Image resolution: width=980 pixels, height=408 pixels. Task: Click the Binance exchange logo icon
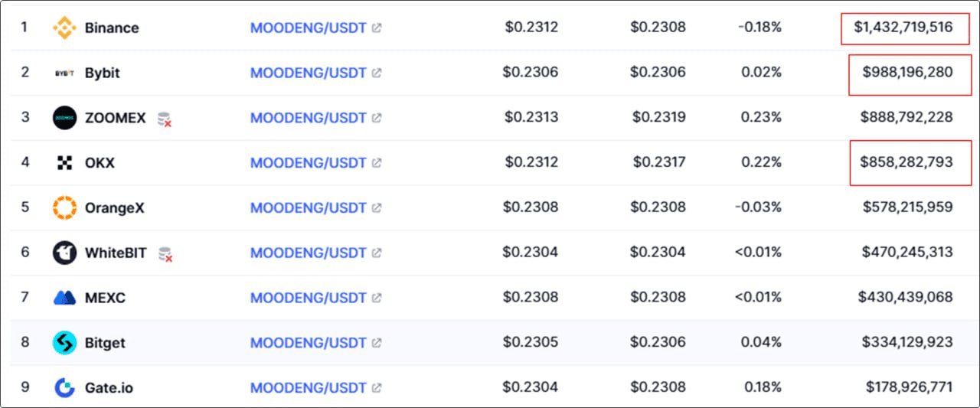64,28
